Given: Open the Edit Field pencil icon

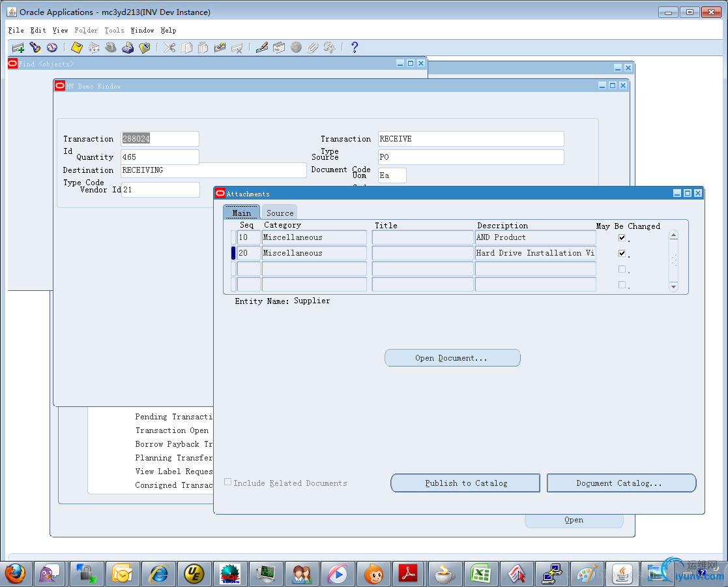Looking at the screenshot, I should [262, 48].
